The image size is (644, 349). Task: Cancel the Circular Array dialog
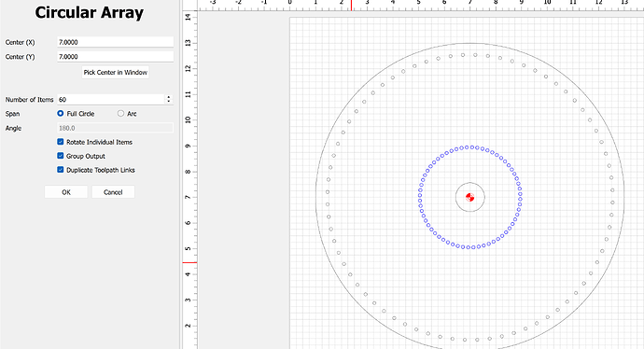(x=113, y=192)
